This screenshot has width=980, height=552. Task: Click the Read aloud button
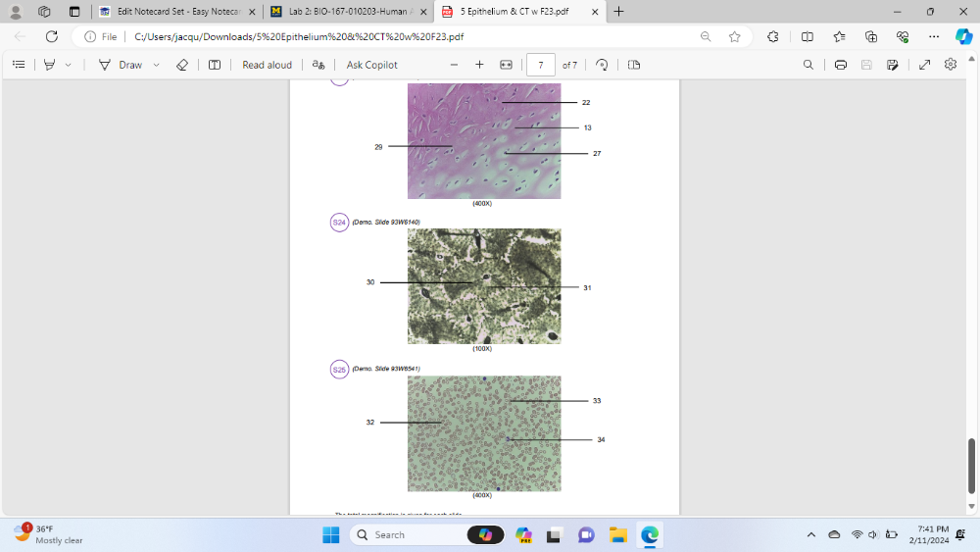coord(267,65)
